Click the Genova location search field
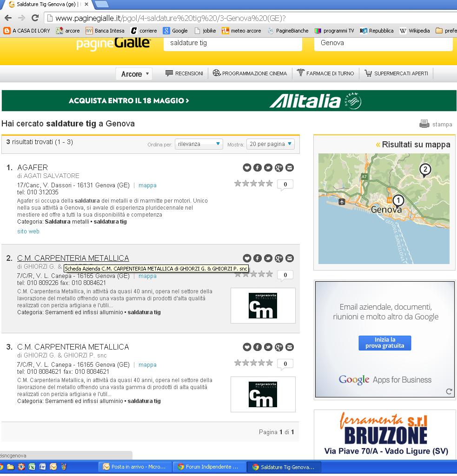Image resolution: width=457 pixels, height=476 pixels. point(383,43)
